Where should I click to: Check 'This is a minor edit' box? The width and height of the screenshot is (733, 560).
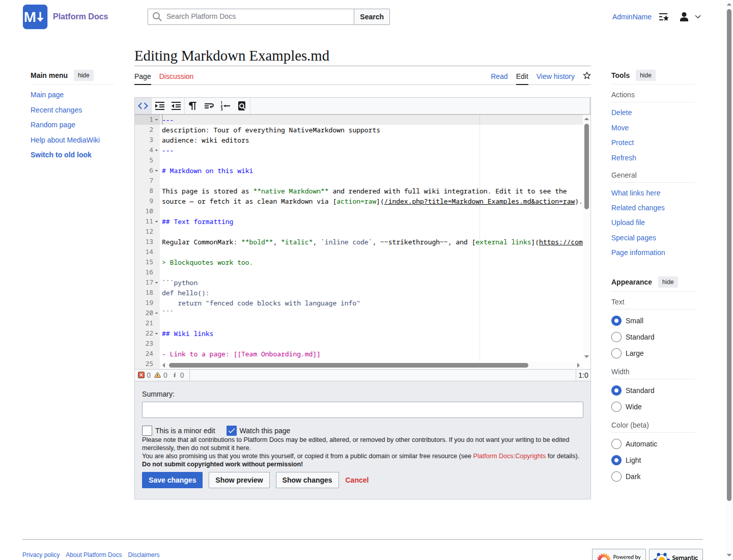click(x=147, y=431)
